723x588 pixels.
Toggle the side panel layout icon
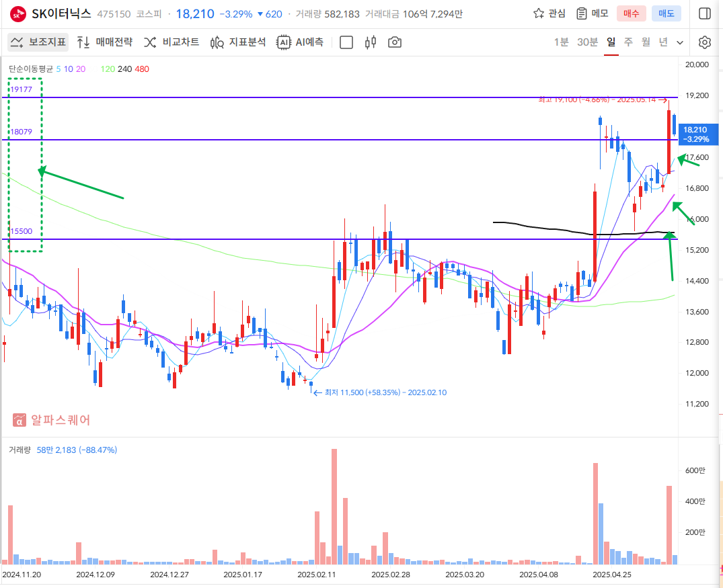705,13
